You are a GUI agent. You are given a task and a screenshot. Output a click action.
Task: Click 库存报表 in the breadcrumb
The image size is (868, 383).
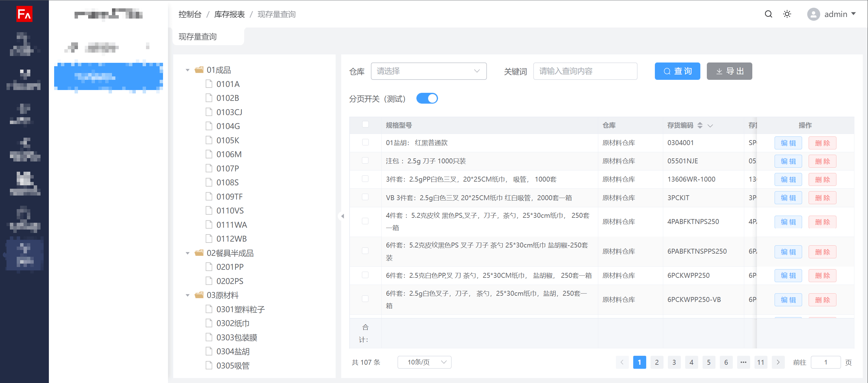[230, 14]
